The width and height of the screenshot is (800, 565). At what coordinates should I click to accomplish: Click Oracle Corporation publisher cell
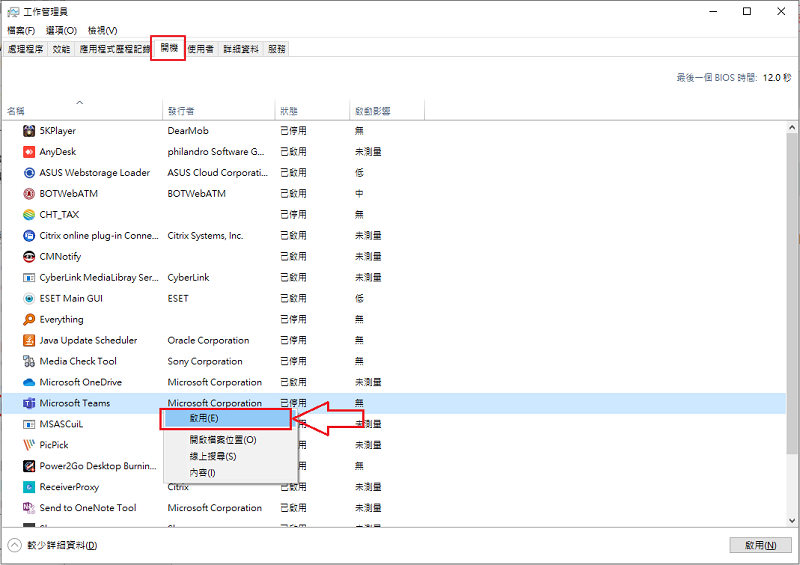[208, 340]
